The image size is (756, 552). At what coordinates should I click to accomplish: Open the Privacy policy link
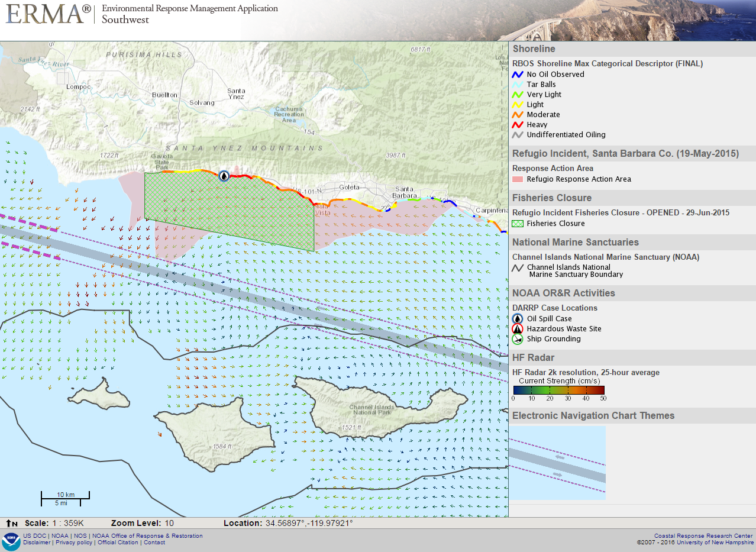point(74,543)
